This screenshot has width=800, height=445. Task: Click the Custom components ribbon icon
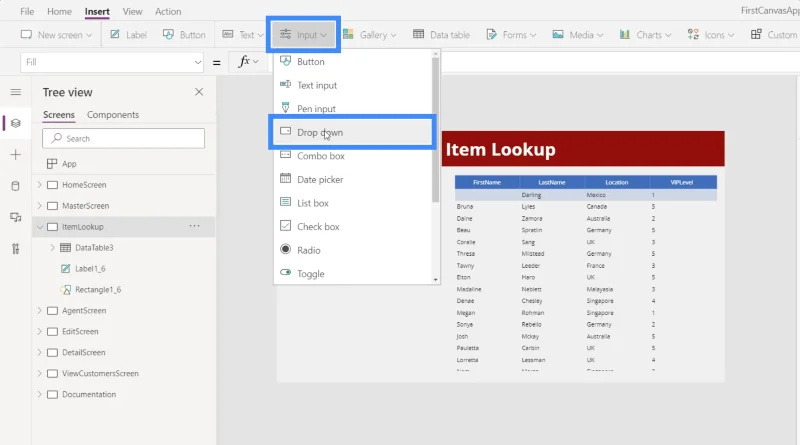click(x=756, y=34)
